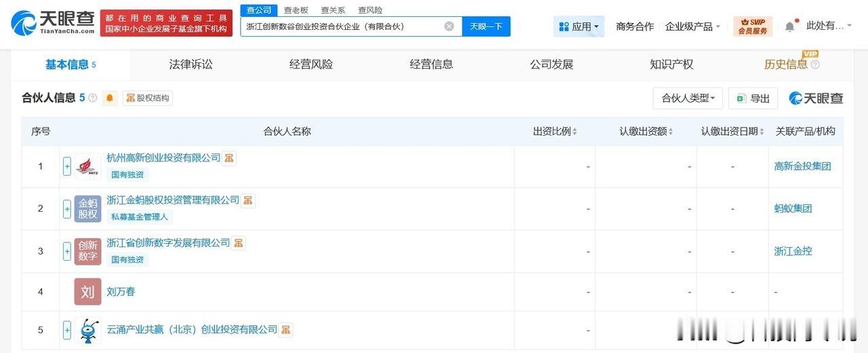Click the orange bell alert next to 合伙人信息
This screenshot has height=353, width=868.
click(x=110, y=98)
